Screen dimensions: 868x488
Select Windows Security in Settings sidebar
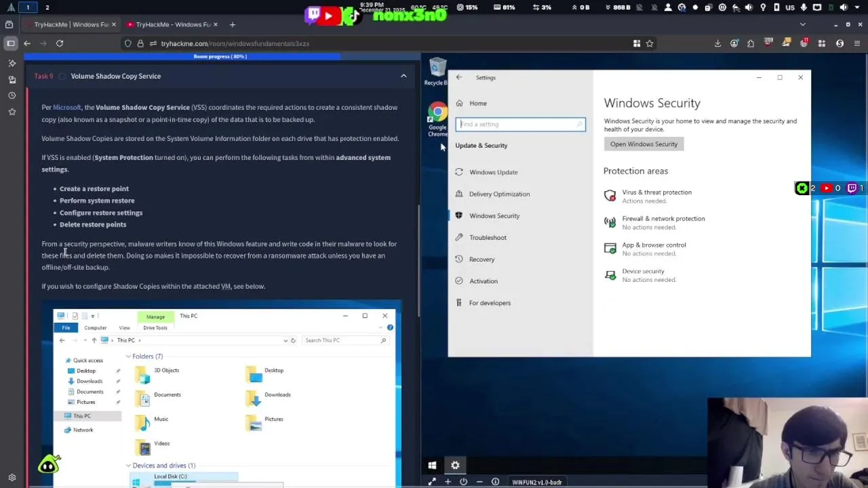[494, 216]
